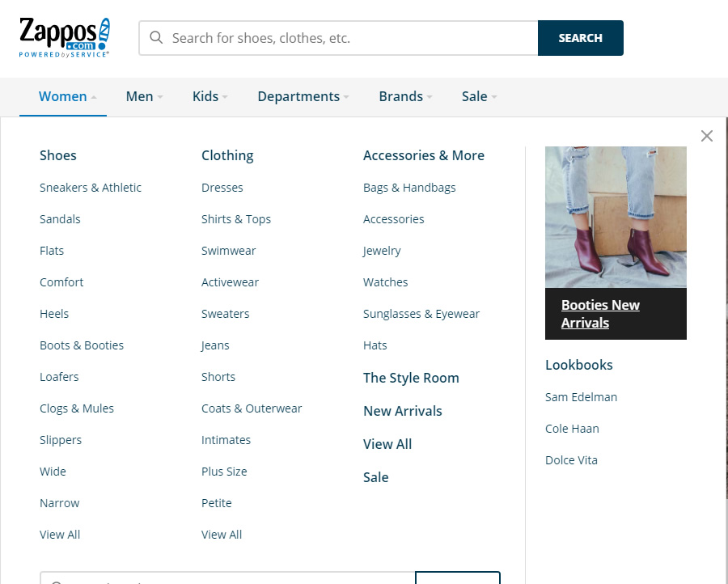The height and width of the screenshot is (584, 728).
Task: Open Sunglasses & Eyewear accessories
Action: (x=421, y=314)
